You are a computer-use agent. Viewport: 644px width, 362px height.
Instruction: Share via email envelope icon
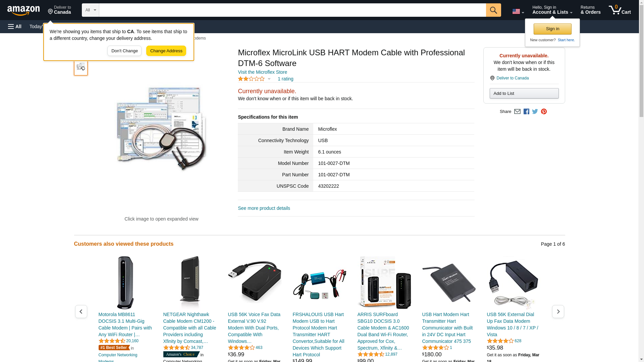click(x=517, y=112)
